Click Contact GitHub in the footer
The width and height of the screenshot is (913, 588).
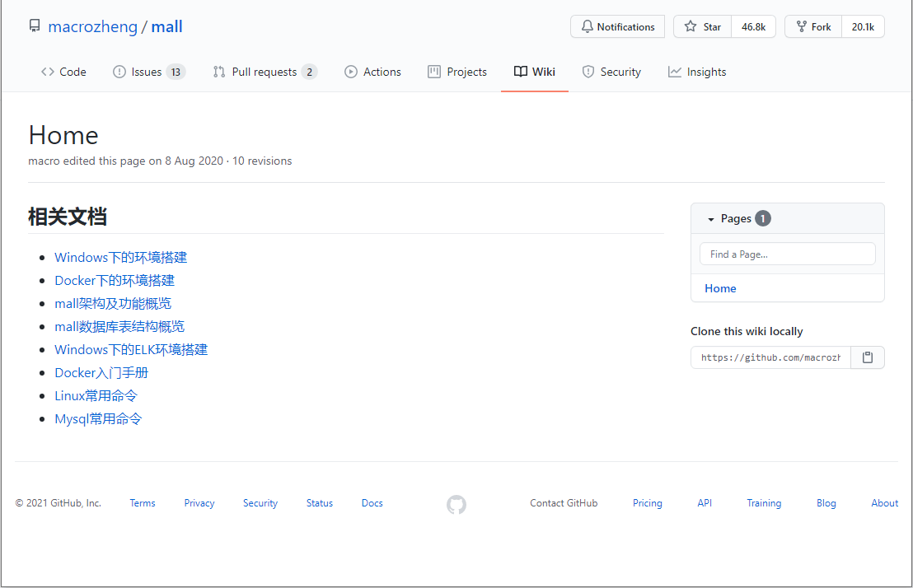pyautogui.click(x=564, y=503)
